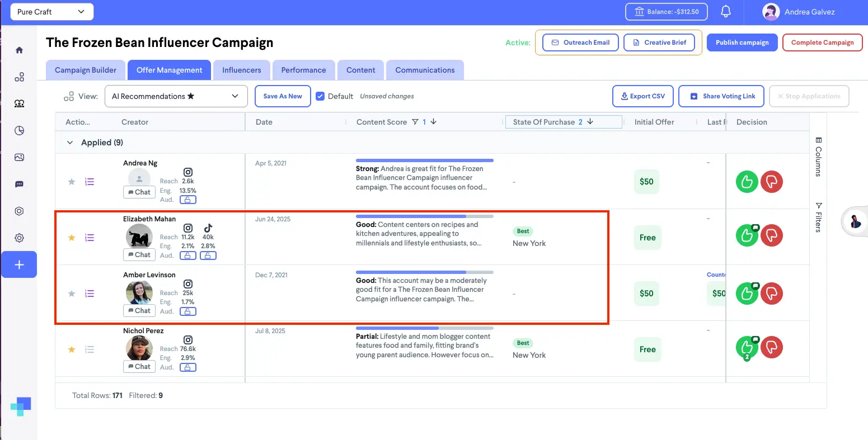Click the Content Score filter funnel icon
868x440 pixels.
click(x=415, y=122)
